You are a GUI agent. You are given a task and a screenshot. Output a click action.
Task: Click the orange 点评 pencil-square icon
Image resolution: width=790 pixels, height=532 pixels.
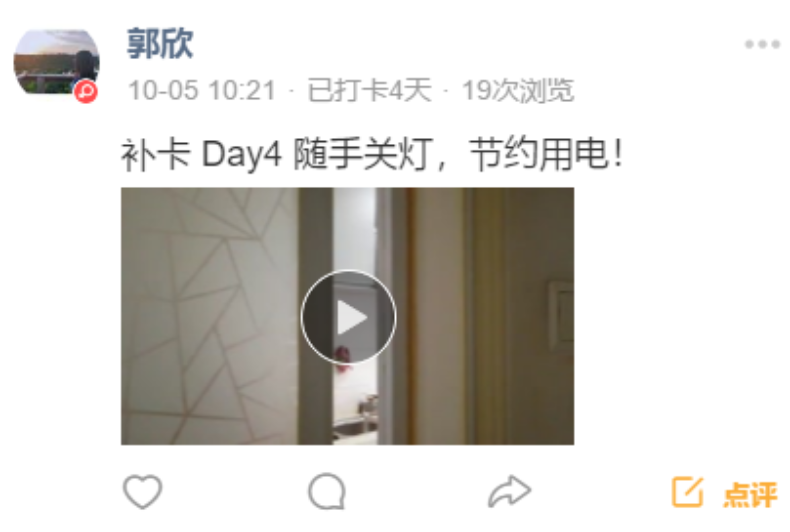(x=687, y=491)
